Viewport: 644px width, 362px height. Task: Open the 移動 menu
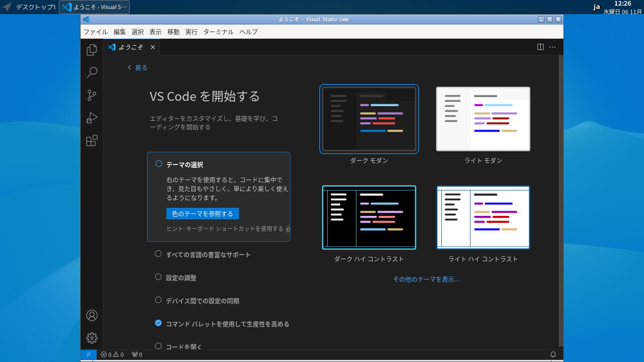click(x=173, y=32)
